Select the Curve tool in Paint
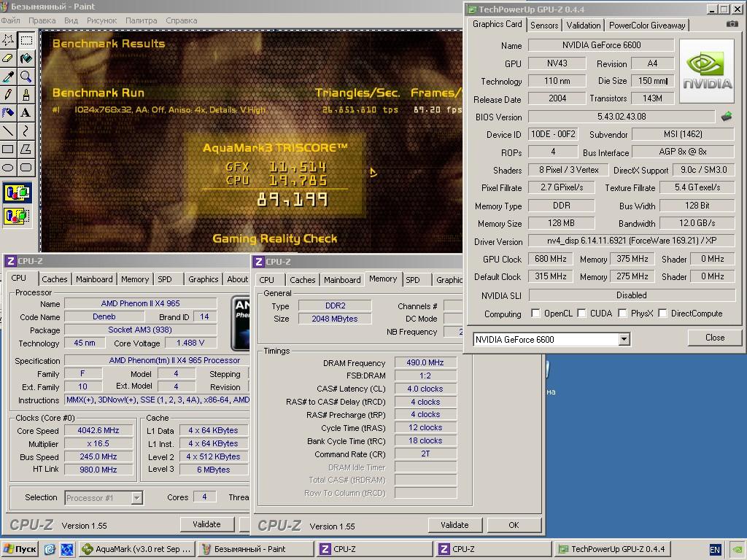 pyautogui.click(x=26, y=131)
